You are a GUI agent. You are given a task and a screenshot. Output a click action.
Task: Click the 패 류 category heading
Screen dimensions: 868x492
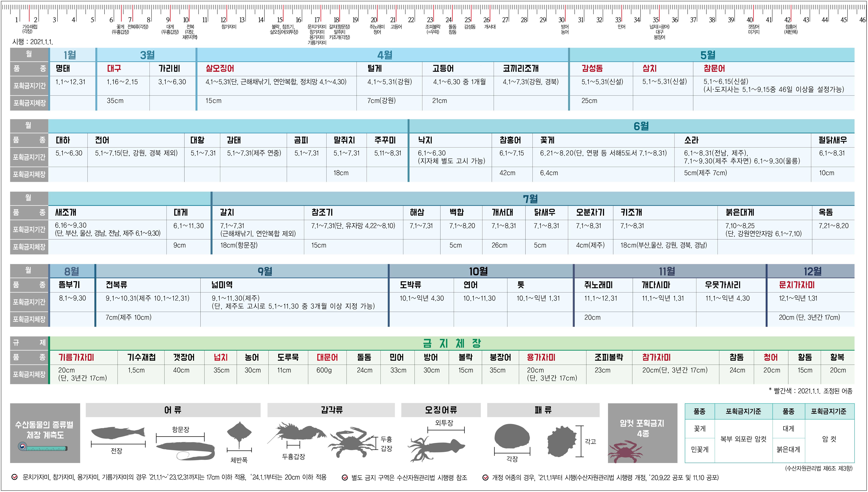tap(543, 410)
